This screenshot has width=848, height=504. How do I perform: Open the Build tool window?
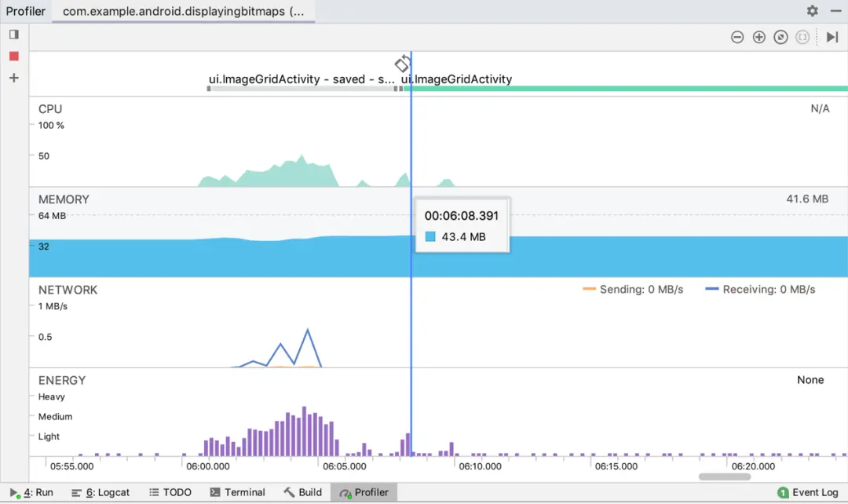tap(303, 493)
